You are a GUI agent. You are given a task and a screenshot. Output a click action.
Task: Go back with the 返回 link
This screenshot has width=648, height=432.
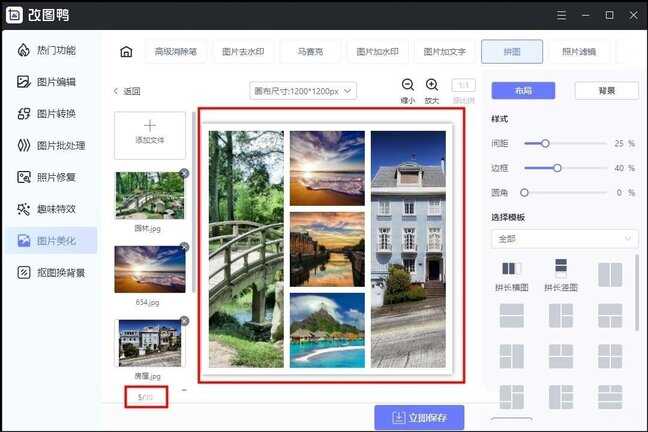(x=127, y=91)
